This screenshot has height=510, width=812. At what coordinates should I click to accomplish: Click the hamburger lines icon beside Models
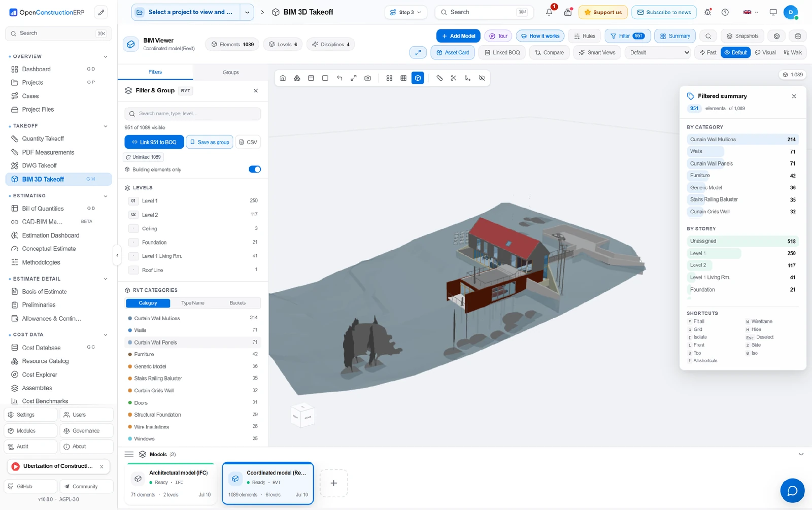pyautogui.click(x=129, y=454)
